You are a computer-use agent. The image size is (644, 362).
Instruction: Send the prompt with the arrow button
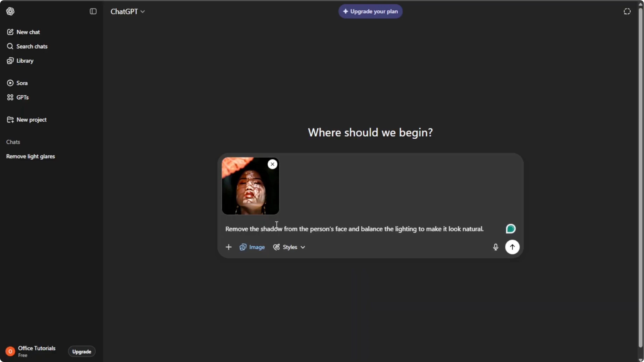pyautogui.click(x=512, y=247)
